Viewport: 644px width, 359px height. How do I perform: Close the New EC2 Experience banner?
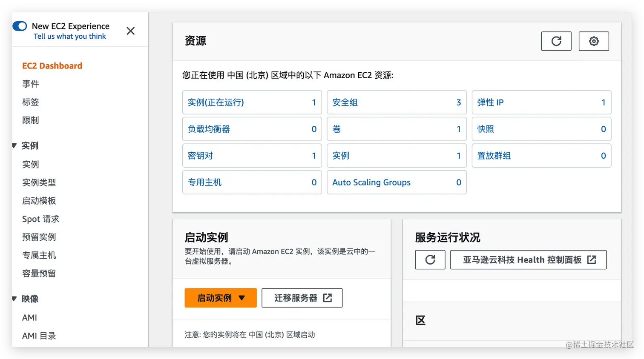click(131, 31)
